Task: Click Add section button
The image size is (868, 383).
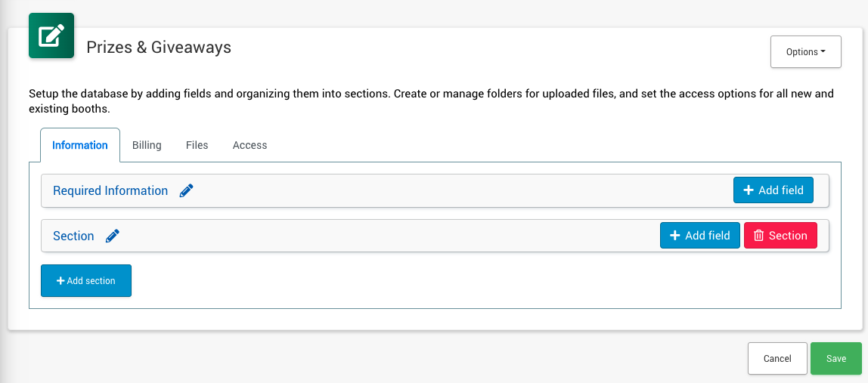Action: click(85, 280)
